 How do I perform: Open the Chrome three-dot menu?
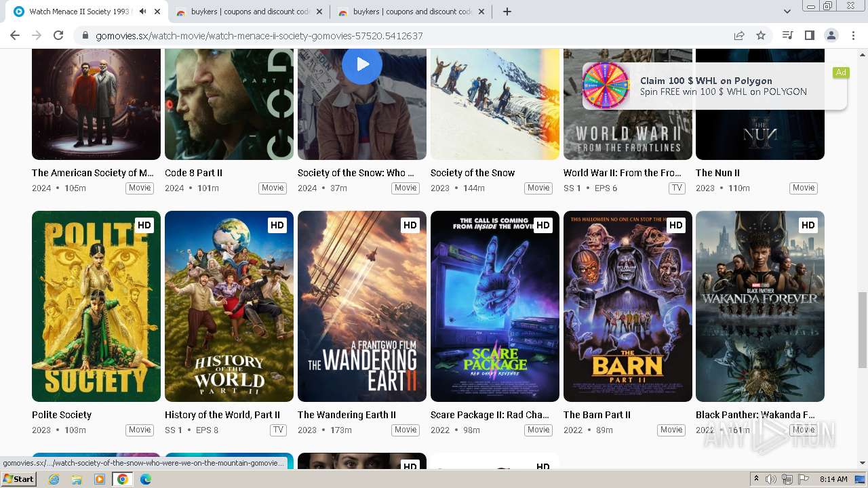[853, 35]
